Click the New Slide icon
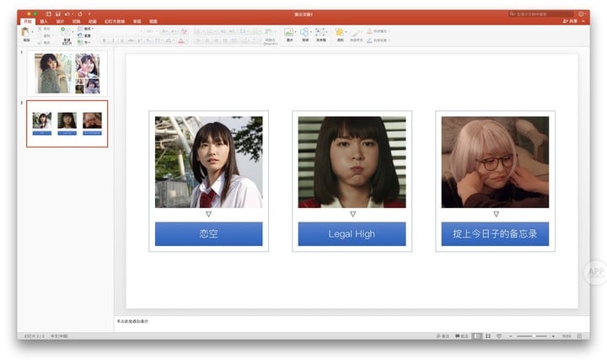 (x=65, y=32)
